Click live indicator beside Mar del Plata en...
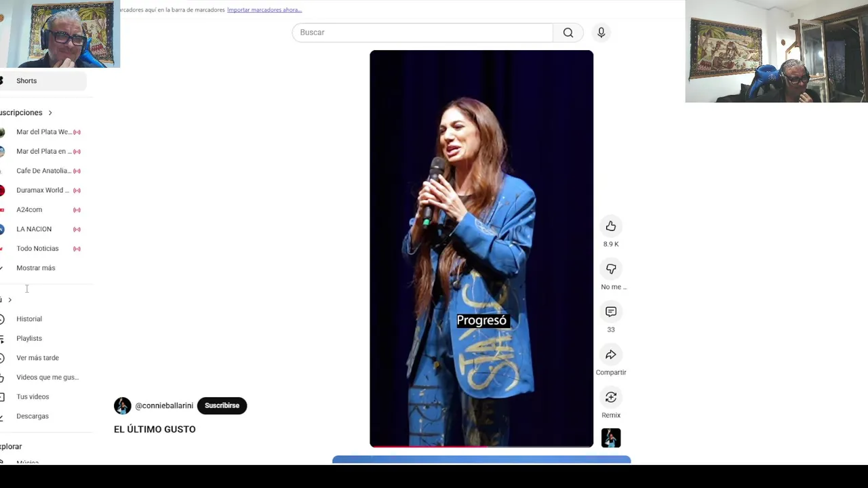Screen dimensions: 868x488 click(77, 152)
